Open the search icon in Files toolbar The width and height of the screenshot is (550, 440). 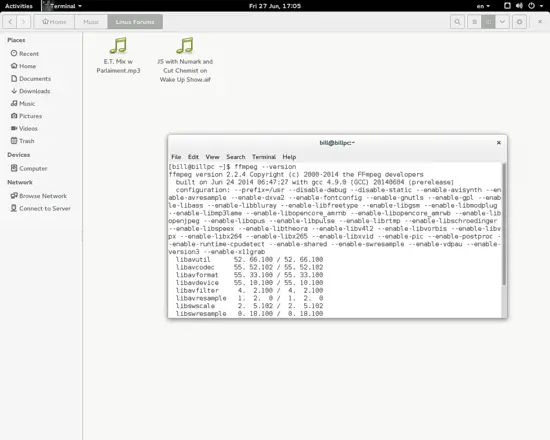(457, 22)
